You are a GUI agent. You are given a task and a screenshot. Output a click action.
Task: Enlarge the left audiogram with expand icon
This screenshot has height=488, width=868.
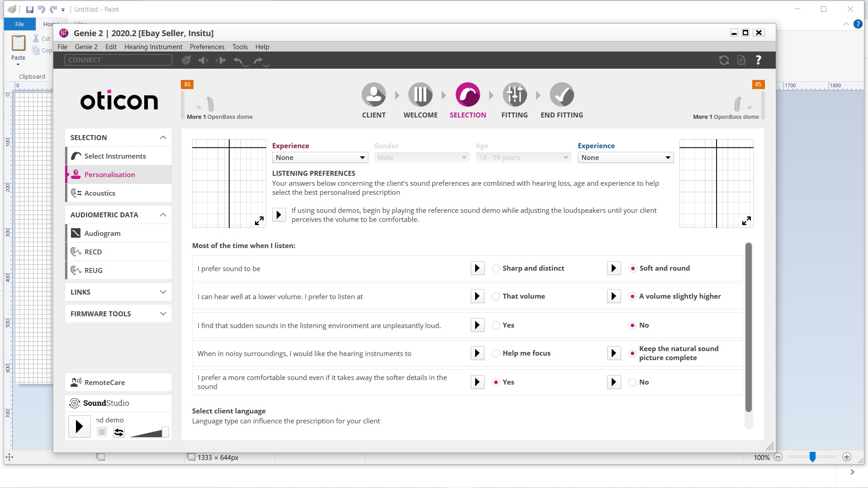click(259, 221)
